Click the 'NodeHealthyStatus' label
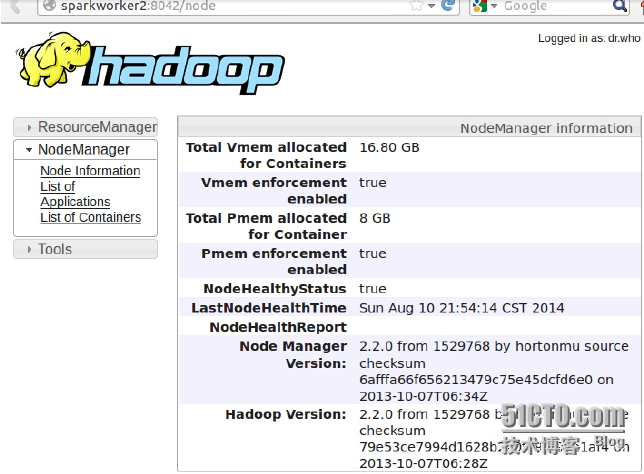 coord(275,289)
